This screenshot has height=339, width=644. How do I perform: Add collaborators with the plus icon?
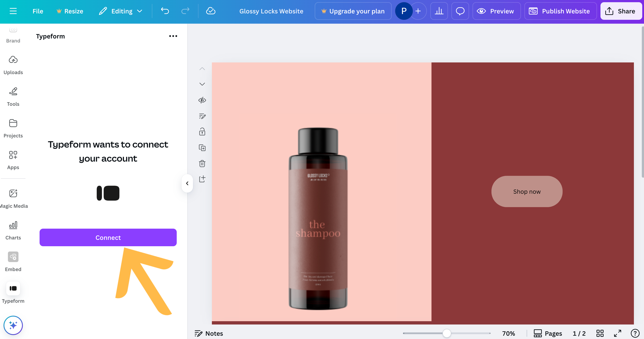[418, 11]
